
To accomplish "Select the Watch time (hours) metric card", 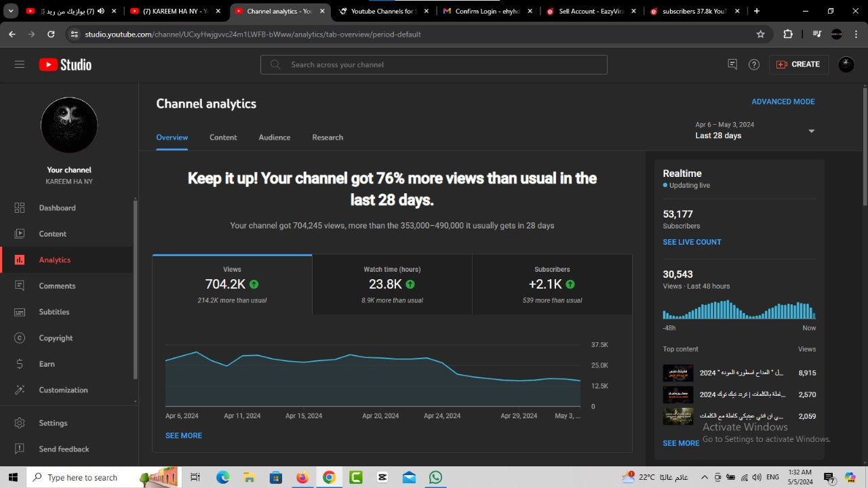I will [x=392, y=285].
